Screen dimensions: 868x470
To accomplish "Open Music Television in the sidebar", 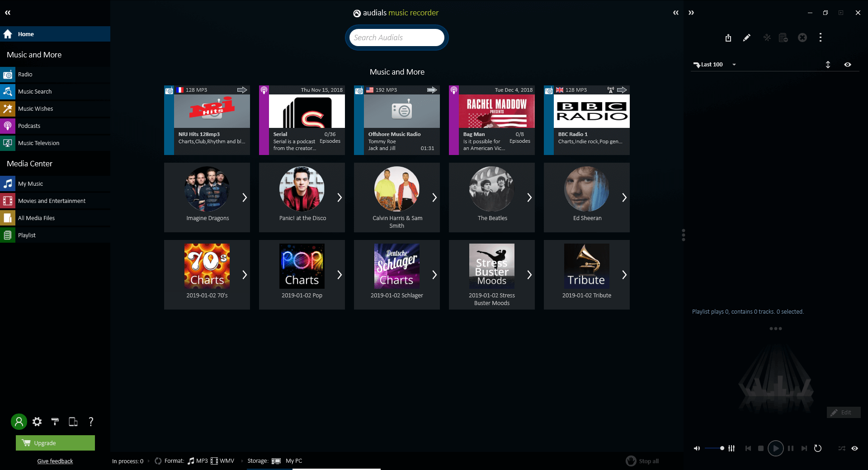I will [x=55, y=143].
